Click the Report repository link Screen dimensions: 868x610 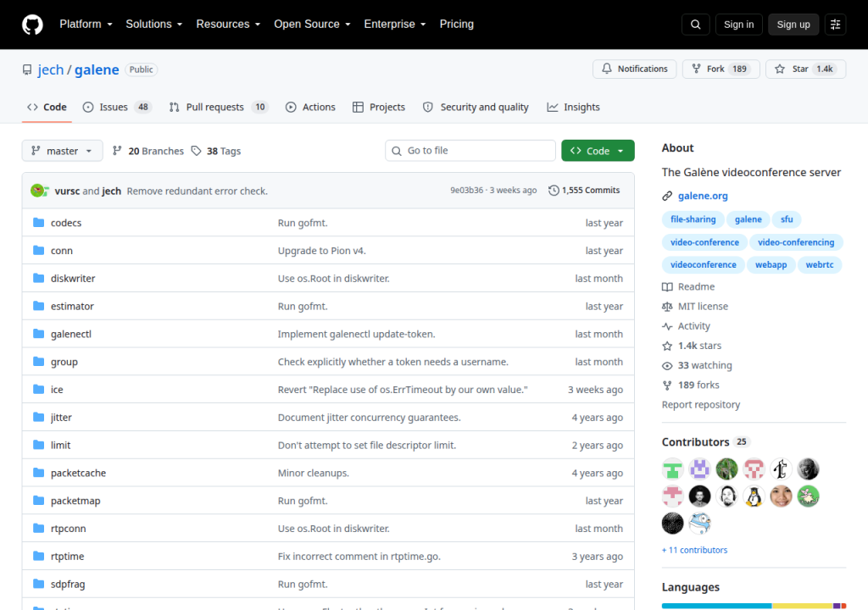click(x=701, y=405)
